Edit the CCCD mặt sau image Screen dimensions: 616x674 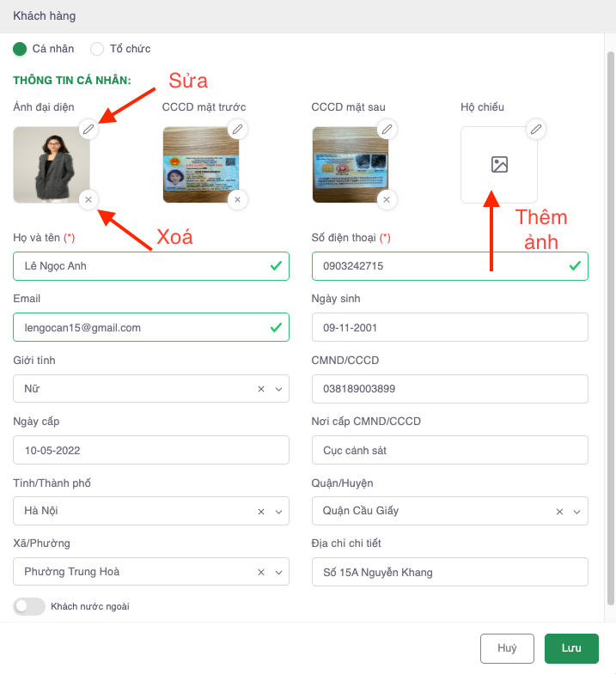click(x=387, y=130)
